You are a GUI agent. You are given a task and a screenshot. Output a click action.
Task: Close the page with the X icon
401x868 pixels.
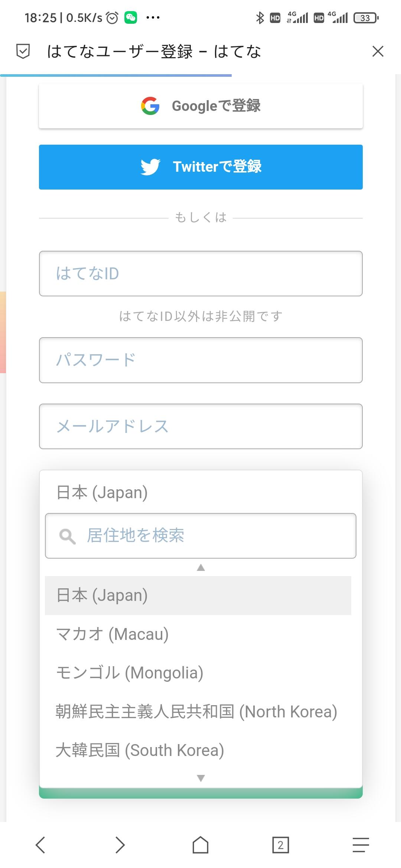[x=378, y=51]
